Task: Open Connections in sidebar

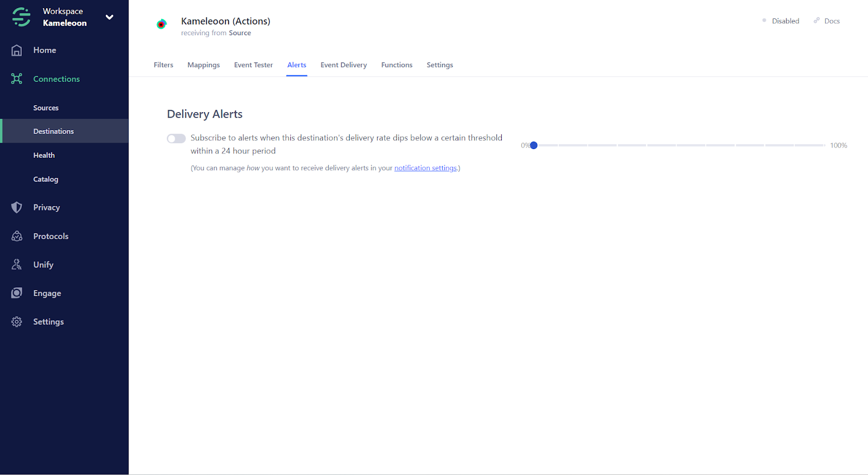Action: tap(56, 79)
